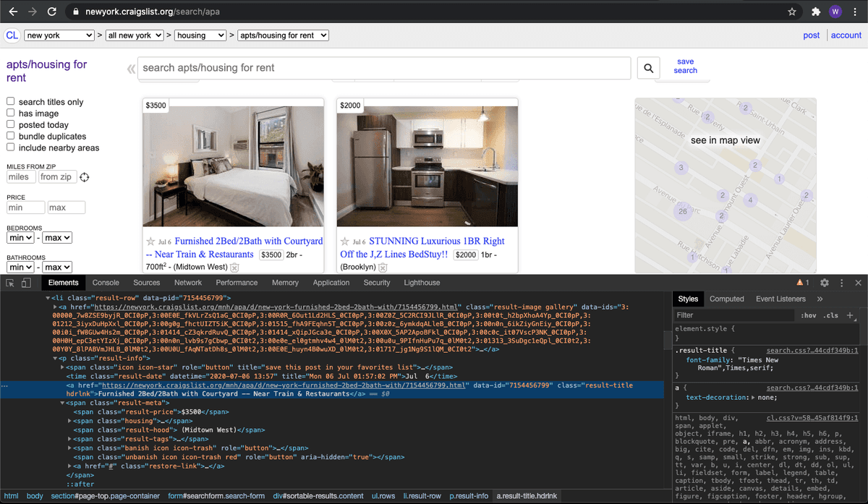Check 'include nearby areas'
This screenshot has width=868, height=504.
[11, 148]
